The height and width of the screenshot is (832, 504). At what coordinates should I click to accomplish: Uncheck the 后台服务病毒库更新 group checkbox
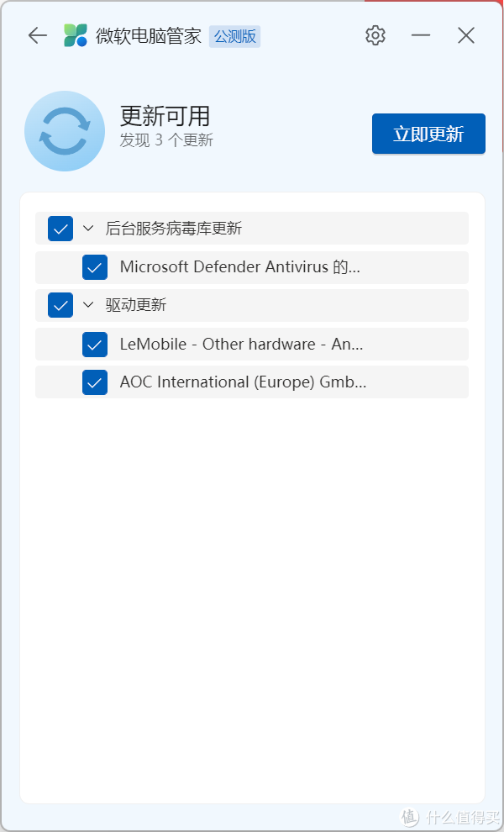[x=60, y=229]
